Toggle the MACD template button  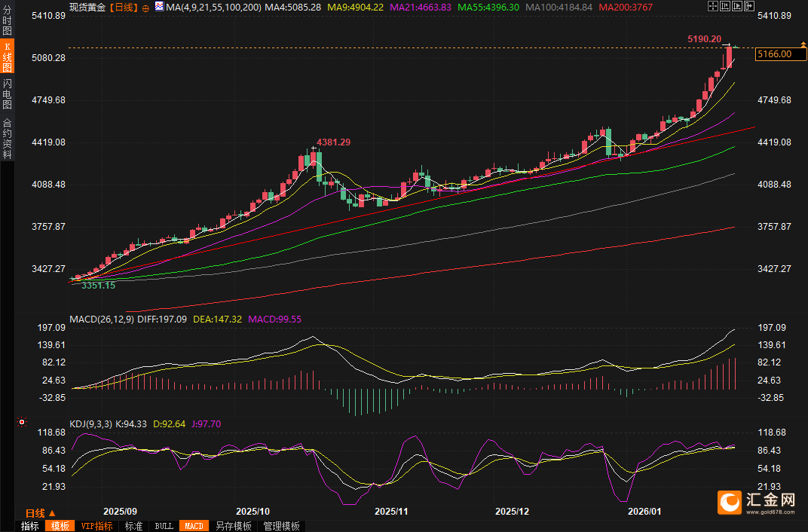[x=194, y=526]
